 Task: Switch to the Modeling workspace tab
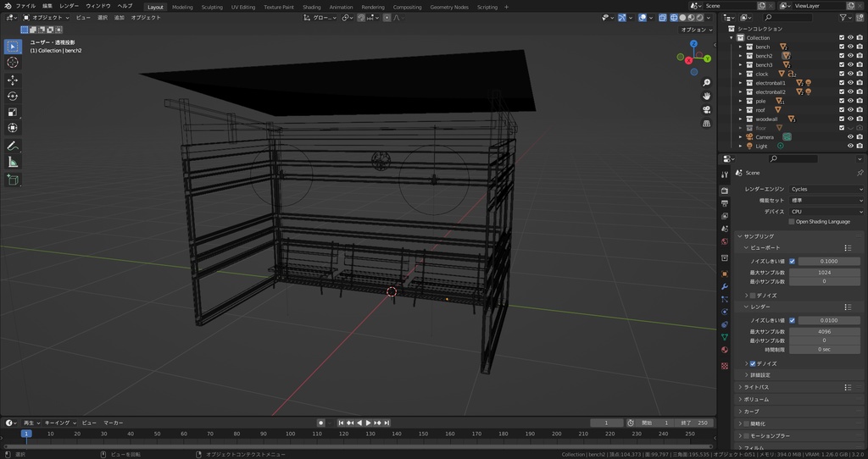[x=182, y=7]
